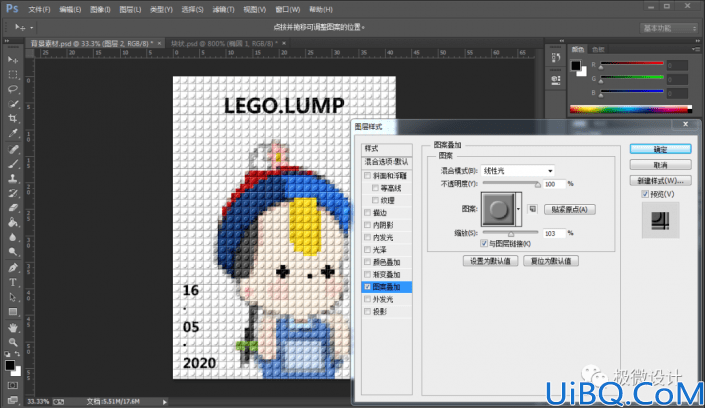Switch to 块状.psd document tab
Viewport: 705px width, 408px height.
(224, 44)
